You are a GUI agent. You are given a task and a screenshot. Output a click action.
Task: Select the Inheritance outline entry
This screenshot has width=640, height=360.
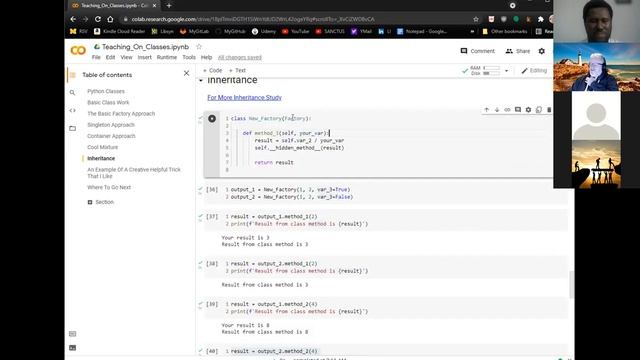coord(101,158)
